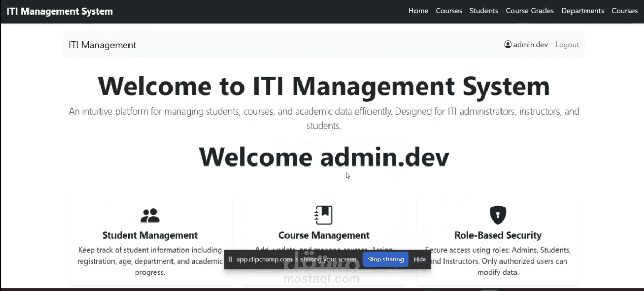
Task: Go to the Students nav link
Action: [484, 11]
